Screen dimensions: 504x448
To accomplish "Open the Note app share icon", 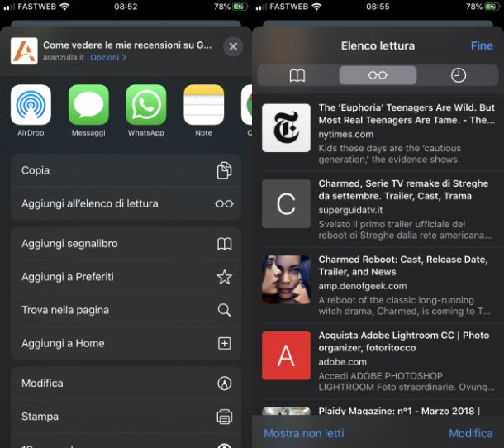I will pyautogui.click(x=203, y=104).
